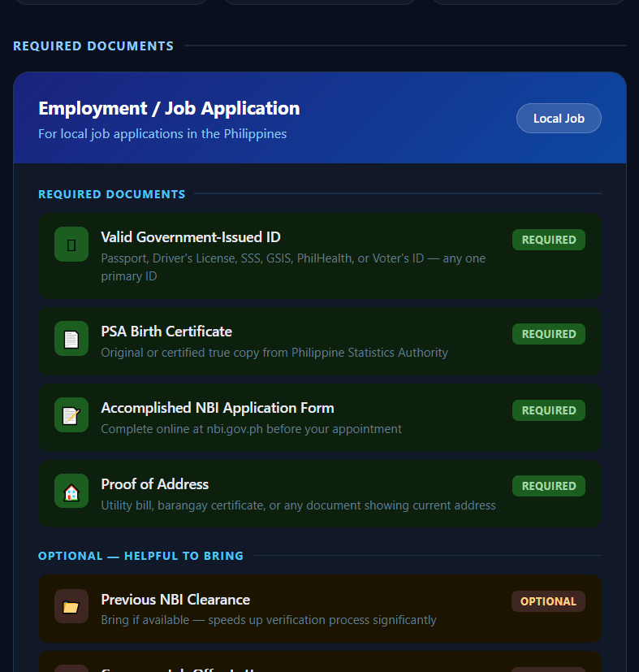Click the PSA Birth Certificate title

tap(166, 332)
